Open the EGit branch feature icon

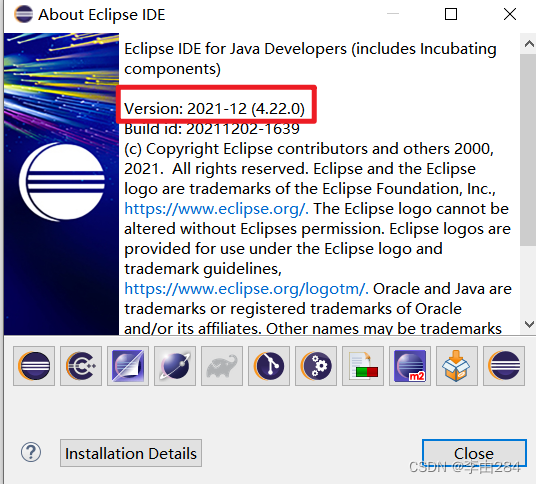269,366
